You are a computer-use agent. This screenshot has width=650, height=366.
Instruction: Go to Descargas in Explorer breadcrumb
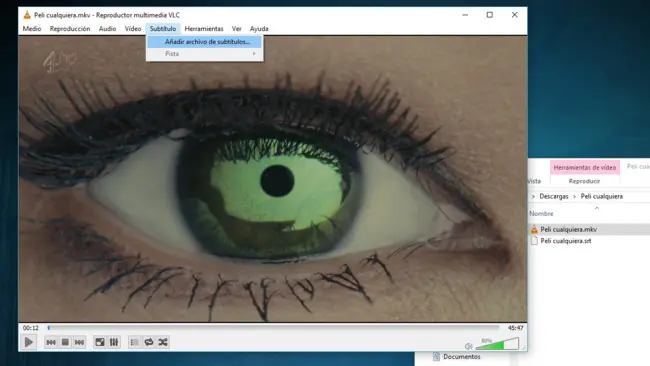pos(553,196)
